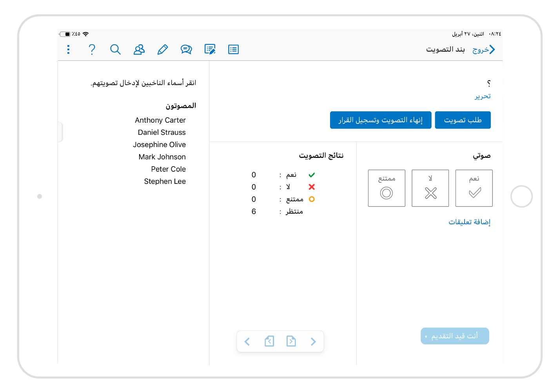Select voter Josephine Olive in the list
The image size is (559, 392).
pos(159,145)
